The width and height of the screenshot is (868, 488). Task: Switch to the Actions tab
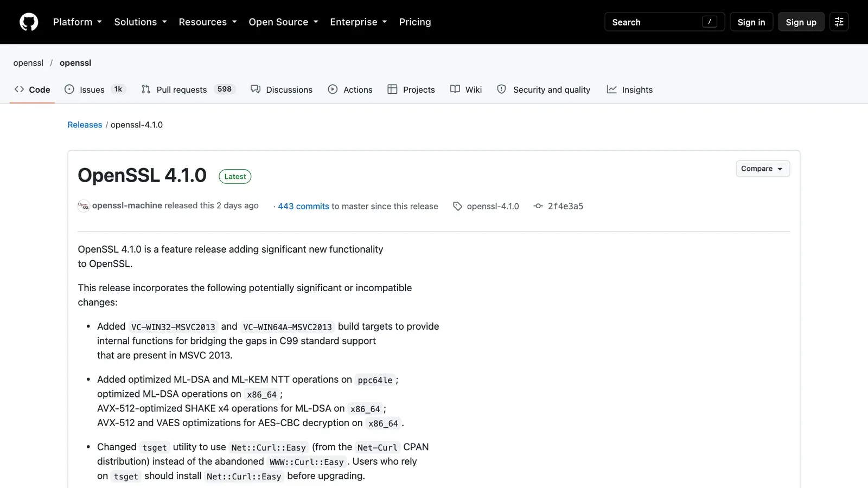(350, 89)
